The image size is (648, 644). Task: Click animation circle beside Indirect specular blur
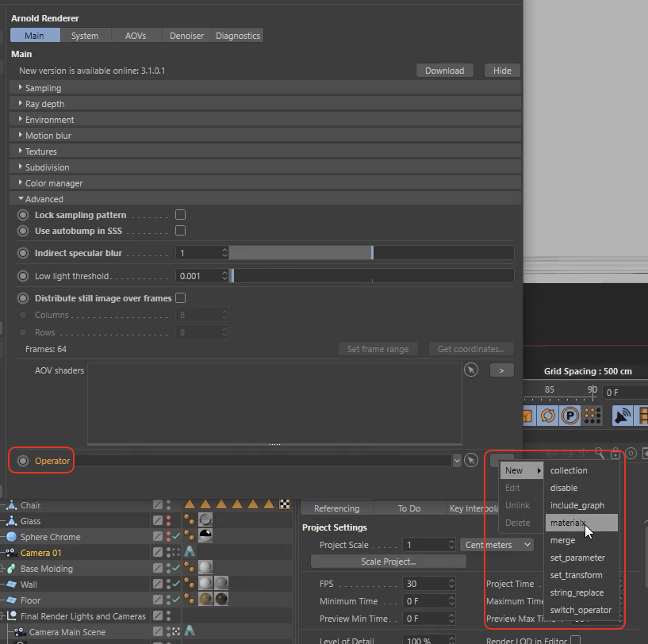23,253
